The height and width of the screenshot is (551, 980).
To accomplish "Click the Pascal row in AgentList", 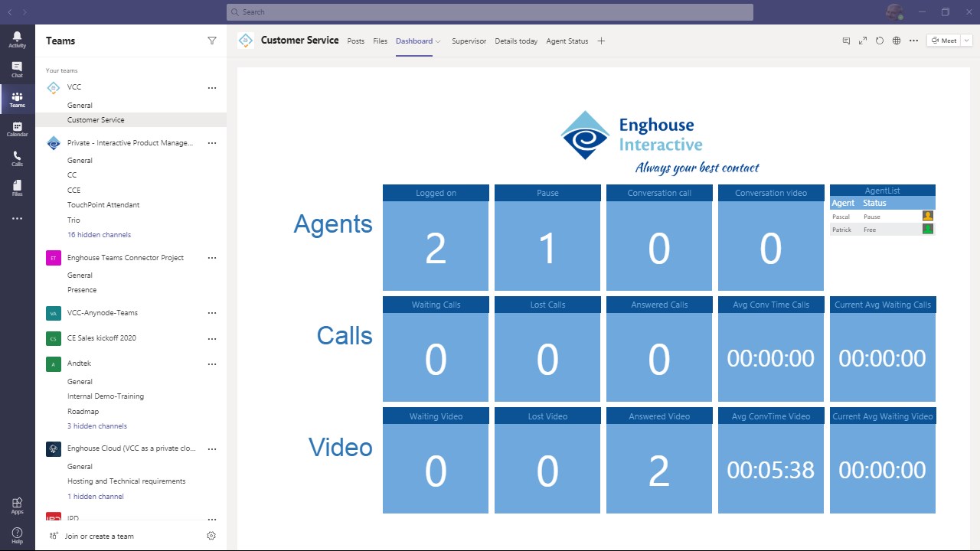I will pyautogui.click(x=883, y=217).
